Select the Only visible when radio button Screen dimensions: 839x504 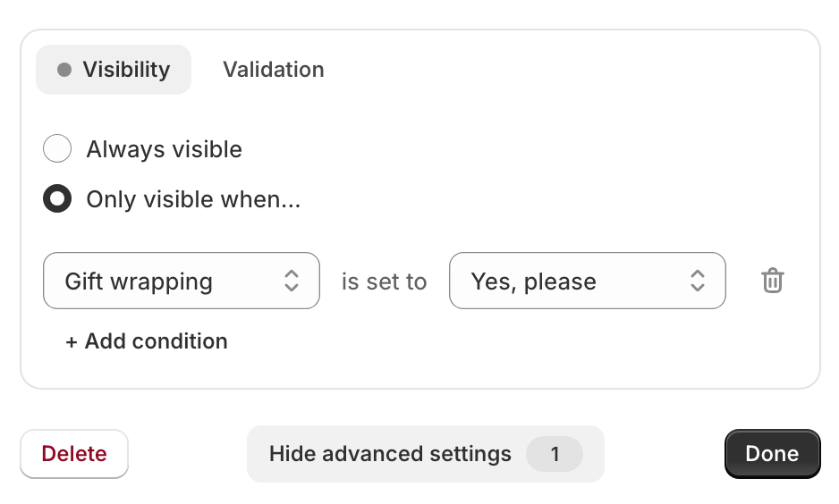click(57, 198)
